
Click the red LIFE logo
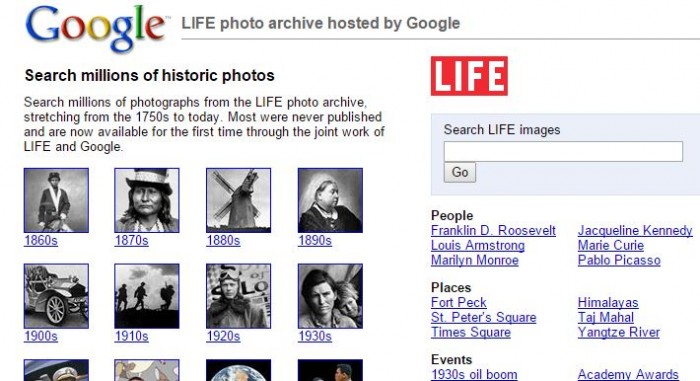(x=469, y=76)
